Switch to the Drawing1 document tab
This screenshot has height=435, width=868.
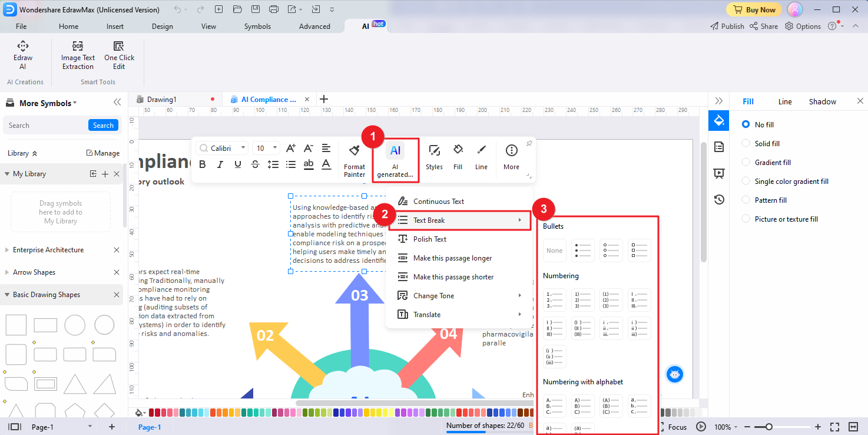161,100
